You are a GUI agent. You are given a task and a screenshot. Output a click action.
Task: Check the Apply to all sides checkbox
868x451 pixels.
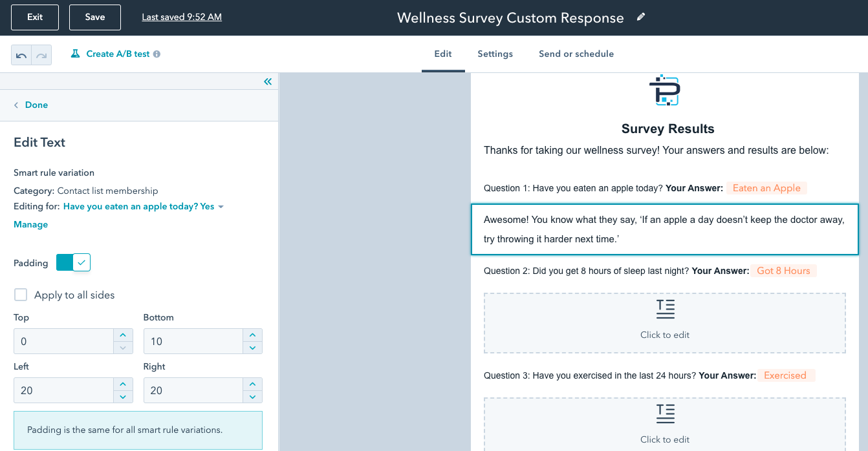click(x=21, y=295)
